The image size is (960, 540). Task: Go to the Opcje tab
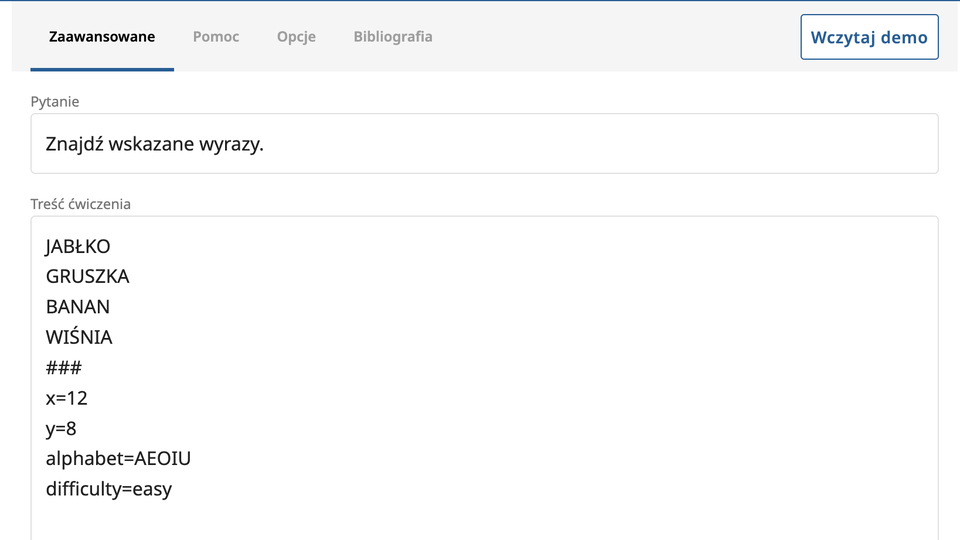pos(296,37)
